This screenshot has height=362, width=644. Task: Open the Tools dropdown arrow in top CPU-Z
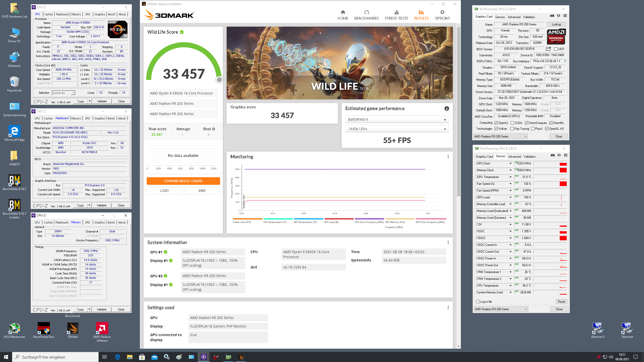pos(90,101)
